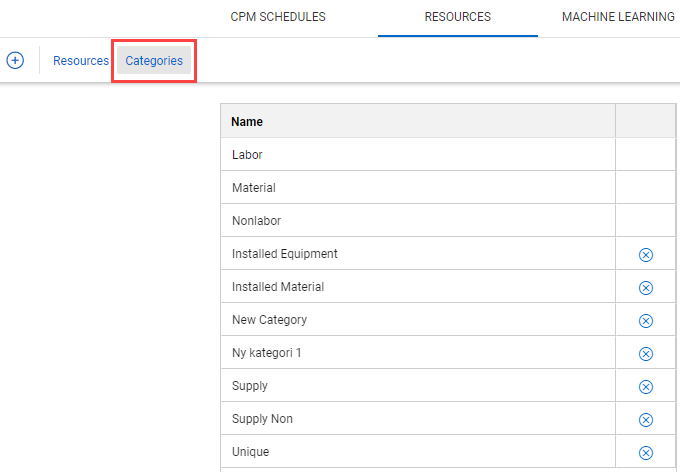The height and width of the screenshot is (472, 680).
Task: Remove the Supply category
Action: [x=645, y=387]
